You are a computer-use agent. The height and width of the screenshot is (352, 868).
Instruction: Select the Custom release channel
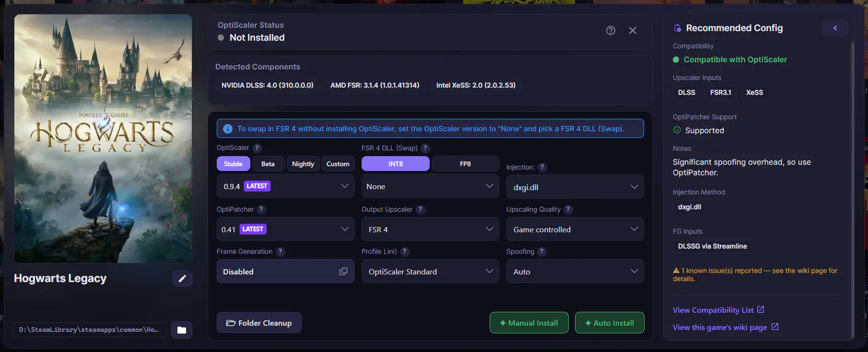338,164
